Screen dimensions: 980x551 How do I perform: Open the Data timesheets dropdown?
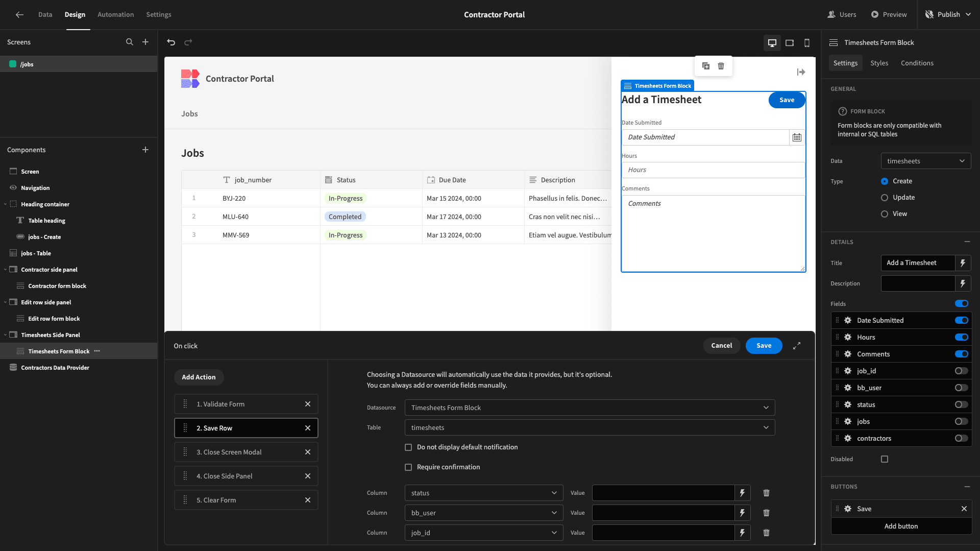coord(926,161)
